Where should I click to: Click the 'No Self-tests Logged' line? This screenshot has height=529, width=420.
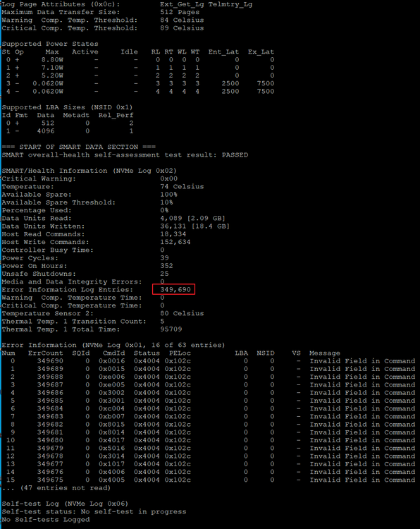(46, 520)
